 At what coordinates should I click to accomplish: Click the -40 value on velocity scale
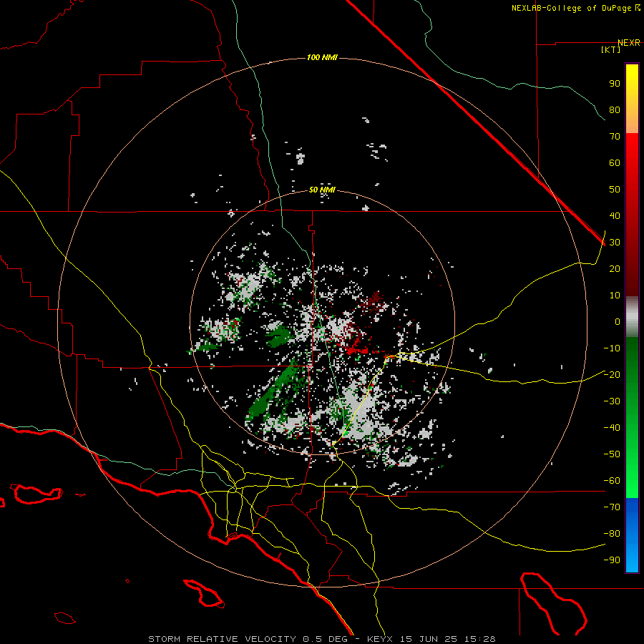coord(612,428)
